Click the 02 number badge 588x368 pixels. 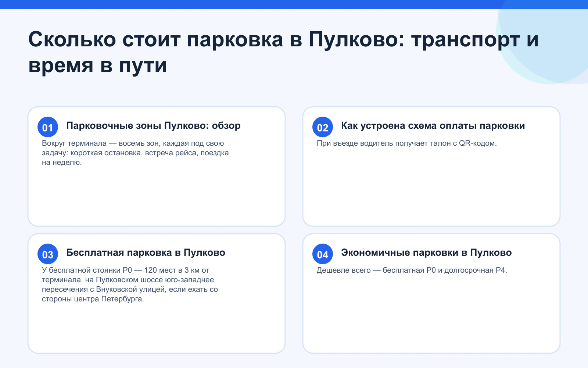[323, 127]
